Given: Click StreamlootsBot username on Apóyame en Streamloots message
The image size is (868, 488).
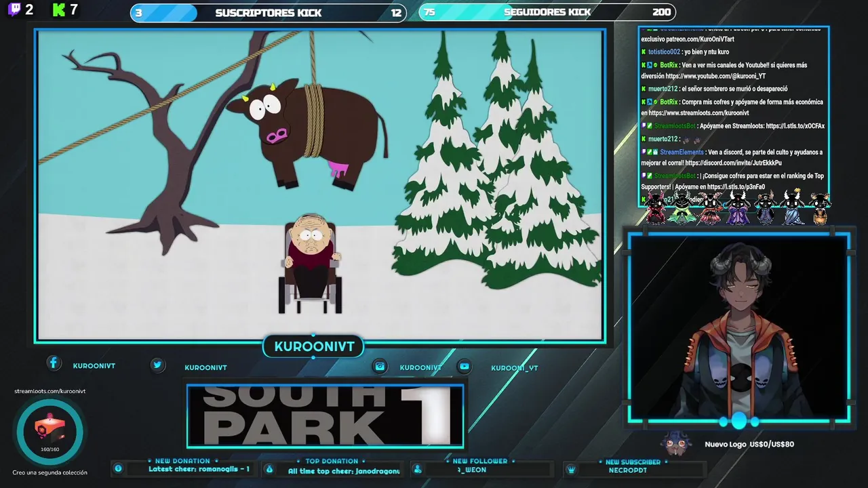Looking at the screenshot, I should pos(675,126).
